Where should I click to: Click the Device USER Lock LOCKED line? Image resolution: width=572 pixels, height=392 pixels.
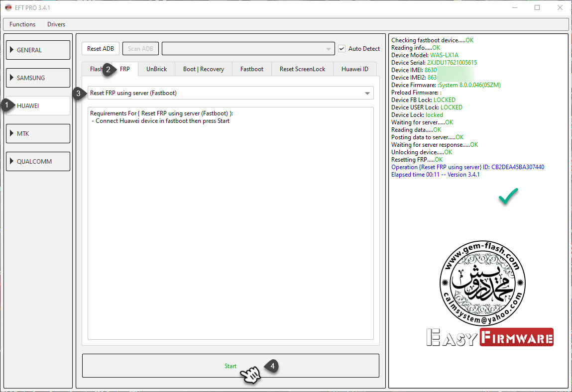pyautogui.click(x=427, y=107)
